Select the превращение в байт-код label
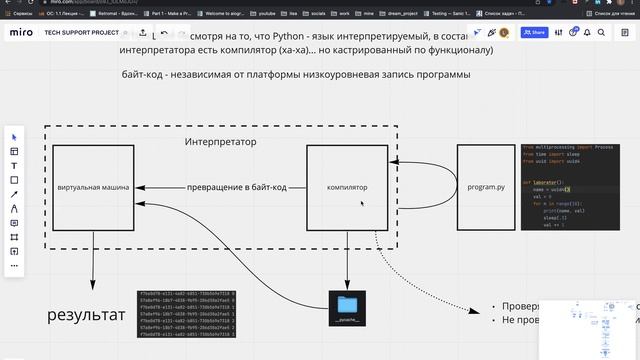Image resolution: width=640 pixels, height=360 pixels. pyautogui.click(x=237, y=187)
